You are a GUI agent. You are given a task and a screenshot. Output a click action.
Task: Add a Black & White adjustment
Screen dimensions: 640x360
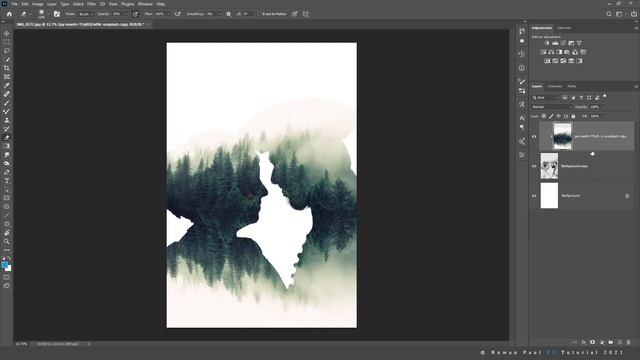click(x=559, y=52)
